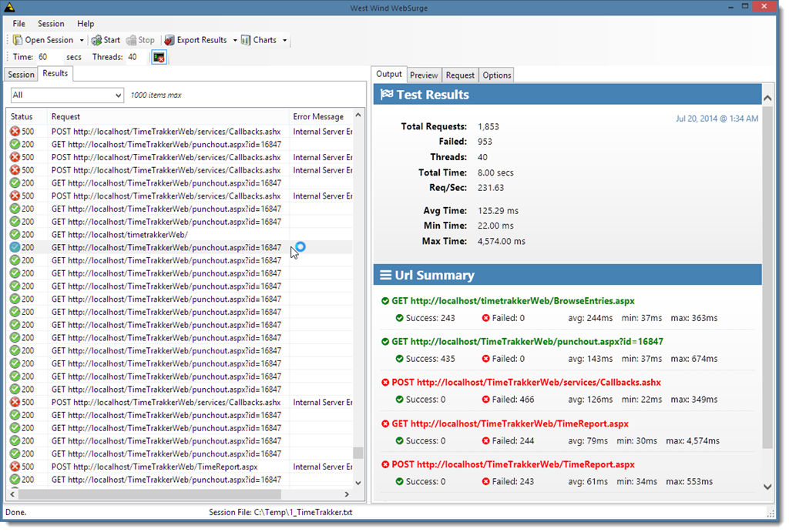
Task: Click the Threads count input field
Action: click(136, 57)
